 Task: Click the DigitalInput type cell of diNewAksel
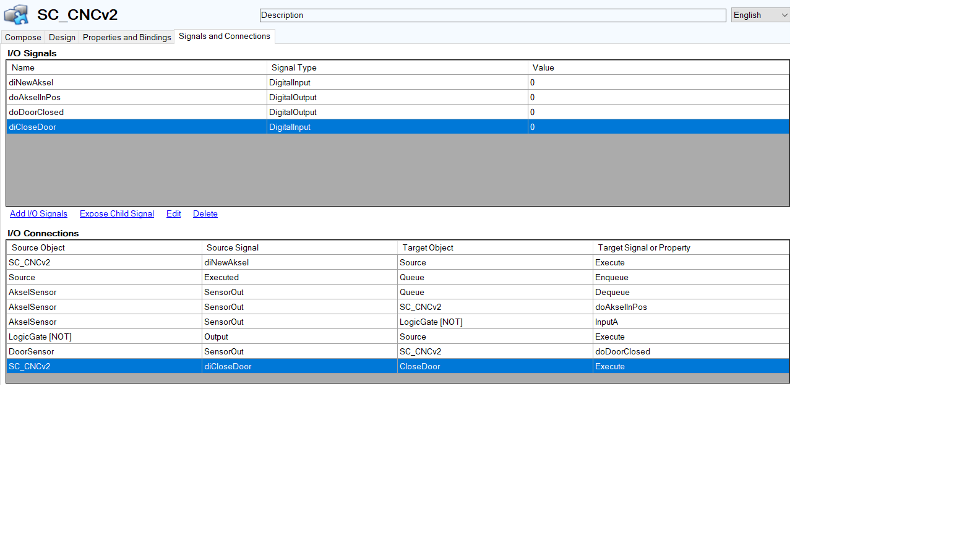pos(397,82)
